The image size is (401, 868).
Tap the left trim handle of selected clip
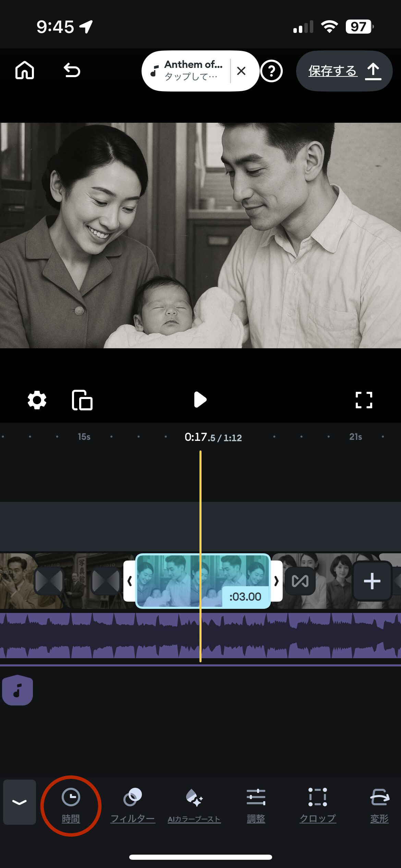[130, 581]
